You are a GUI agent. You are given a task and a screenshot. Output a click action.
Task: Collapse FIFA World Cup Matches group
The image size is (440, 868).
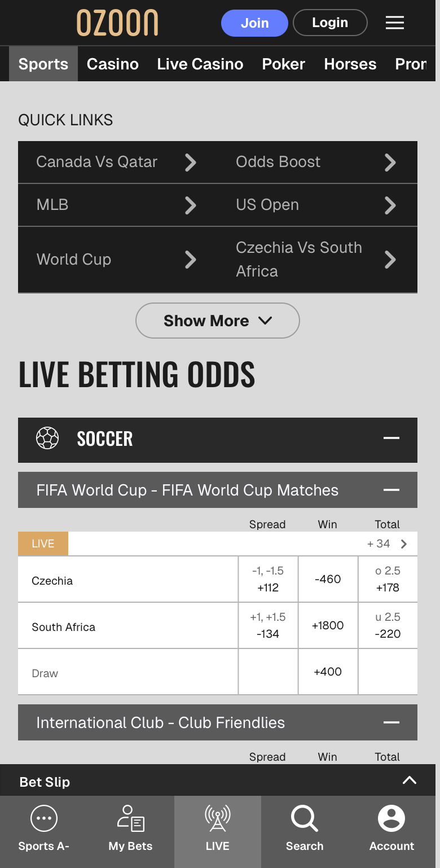pos(391,490)
